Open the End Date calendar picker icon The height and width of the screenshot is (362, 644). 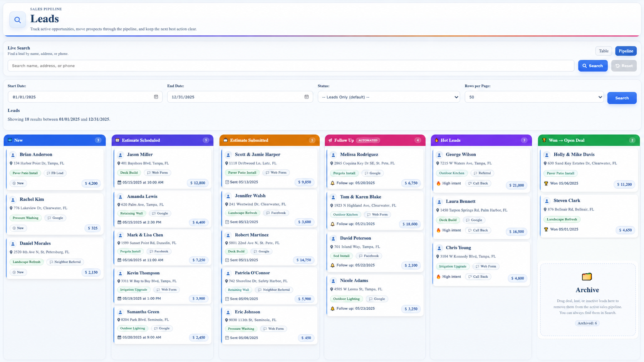[307, 97]
